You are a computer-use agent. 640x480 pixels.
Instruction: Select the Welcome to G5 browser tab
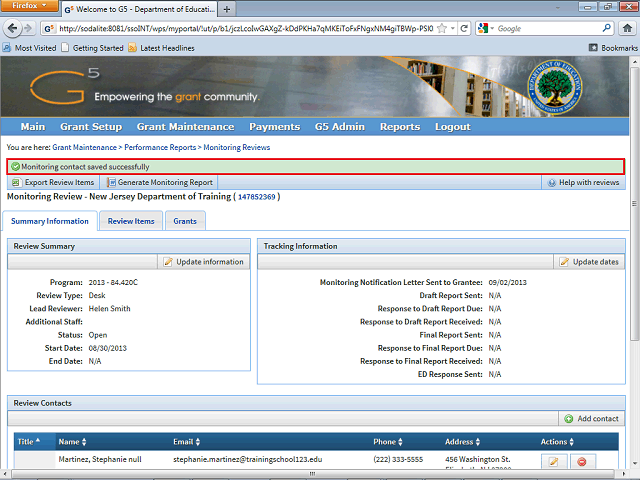coord(139,9)
